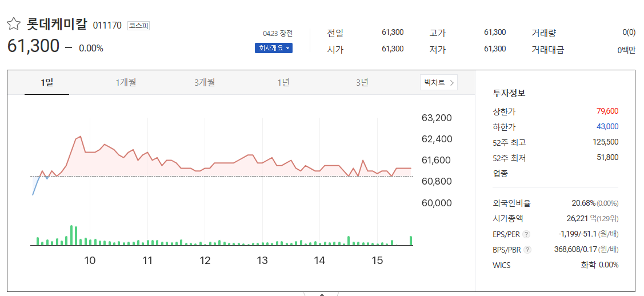The height and width of the screenshot is (296, 644).
Task: Show the 1년 chart tab
Action: (x=283, y=82)
